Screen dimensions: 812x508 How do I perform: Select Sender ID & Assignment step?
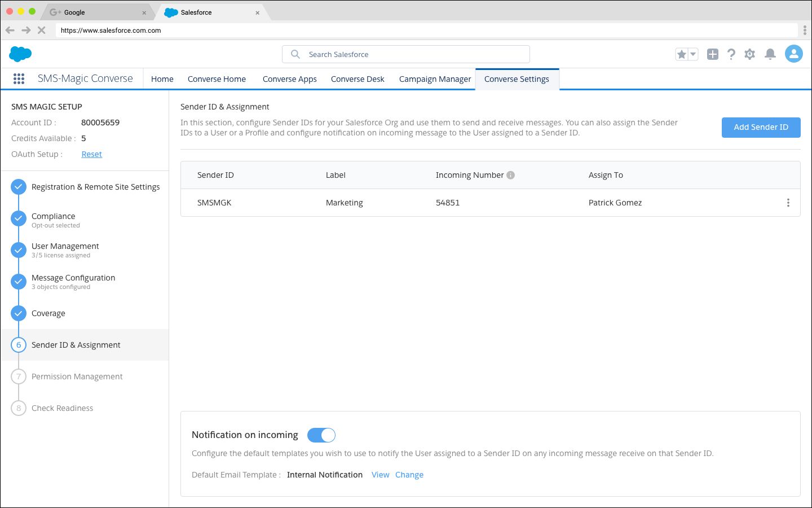click(85, 345)
